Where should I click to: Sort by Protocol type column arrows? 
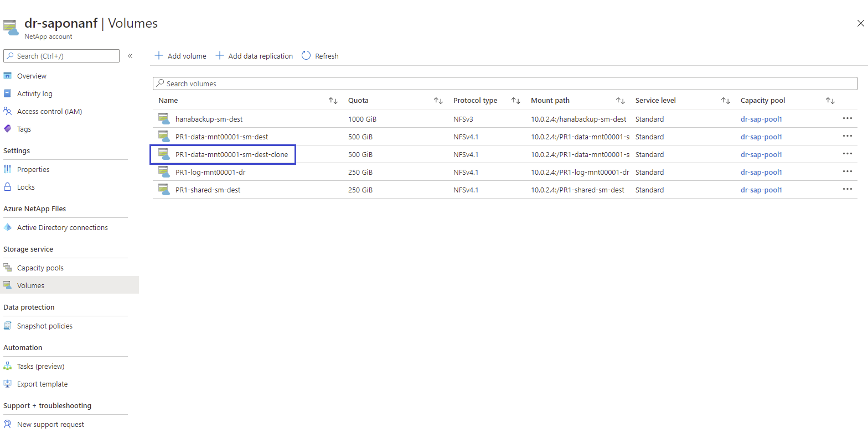click(515, 101)
